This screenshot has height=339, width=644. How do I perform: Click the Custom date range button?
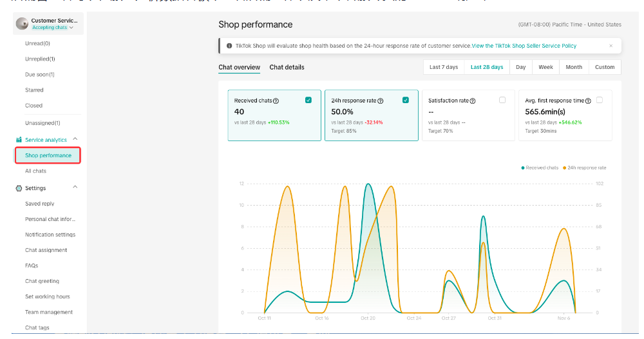coord(605,67)
